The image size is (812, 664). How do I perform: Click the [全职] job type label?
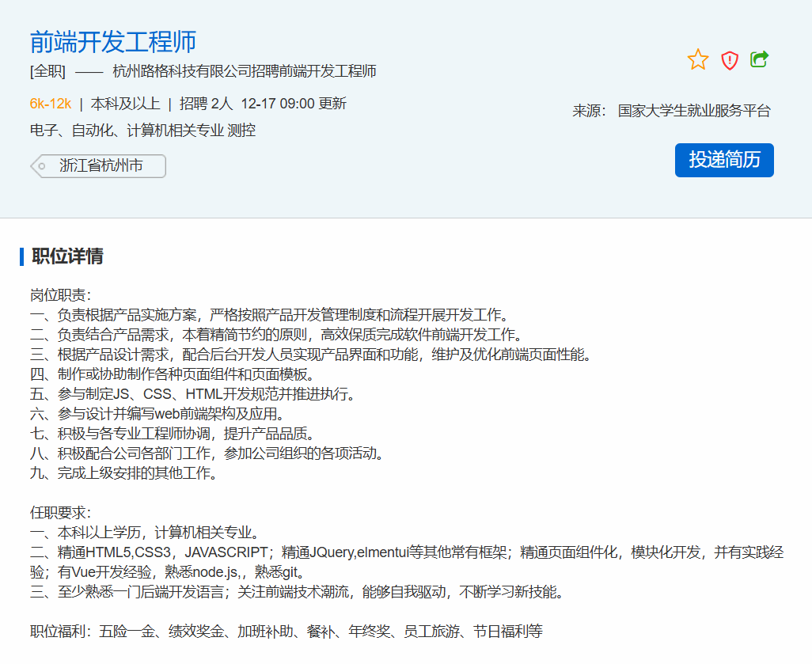coord(47,71)
